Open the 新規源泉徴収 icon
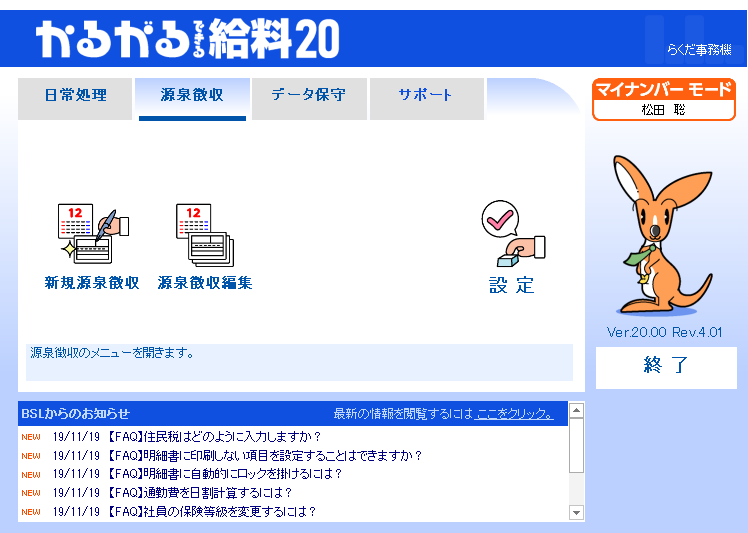Viewport: 748px width, 533px height. [x=92, y=246]
